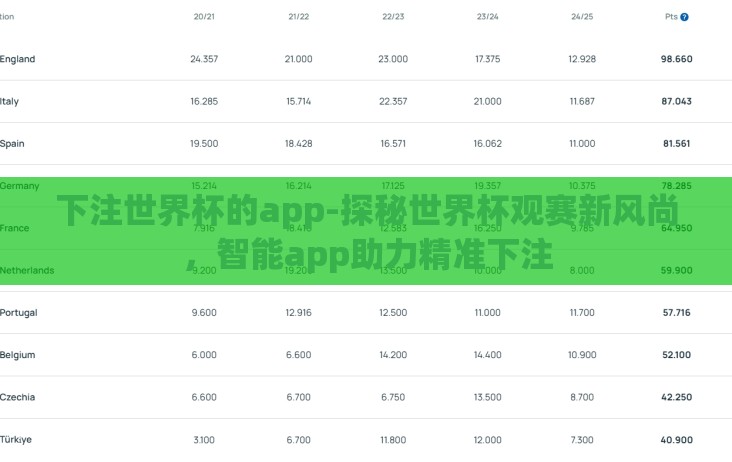Image resolution: width=732 pixels, height=462 pixels.
Task: Open the Czechia row name
Action: click(18, 397)
